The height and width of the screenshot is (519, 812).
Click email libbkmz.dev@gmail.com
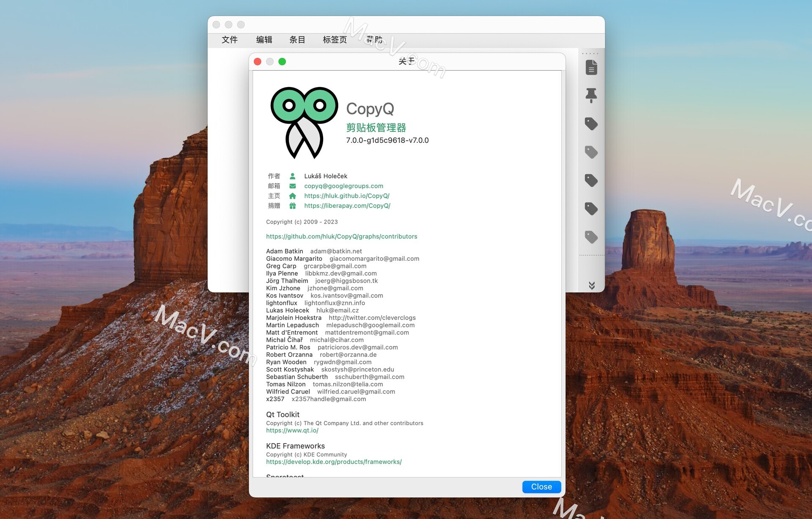point(341,273)
